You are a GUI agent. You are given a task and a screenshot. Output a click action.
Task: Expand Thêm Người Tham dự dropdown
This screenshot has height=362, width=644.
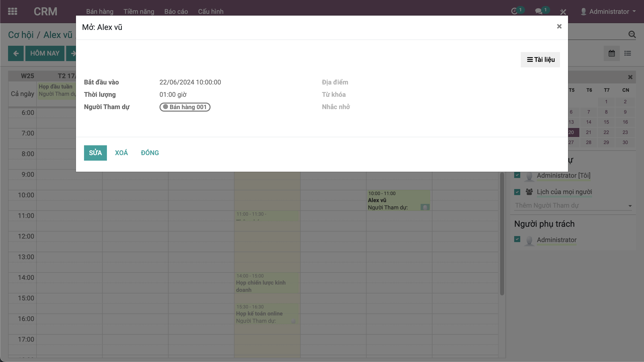(630, 206)
